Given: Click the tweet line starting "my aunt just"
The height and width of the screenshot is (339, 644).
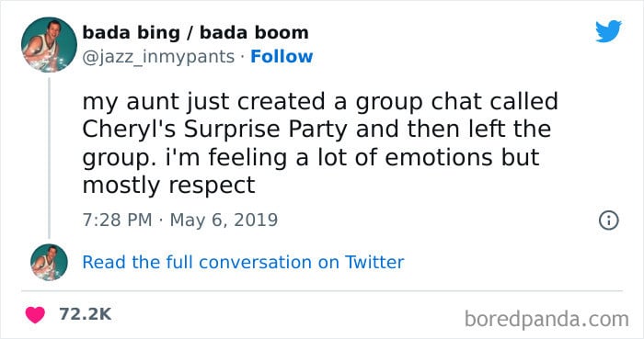Looking at the screenshot, I should click(x=320, y=101).
